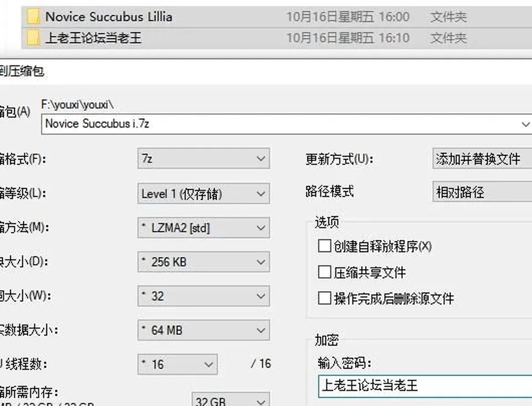The image size is (532, 406).
Task: Select the 上老王论坛当老王 folder name in file list
Action: tap(93, 38)
